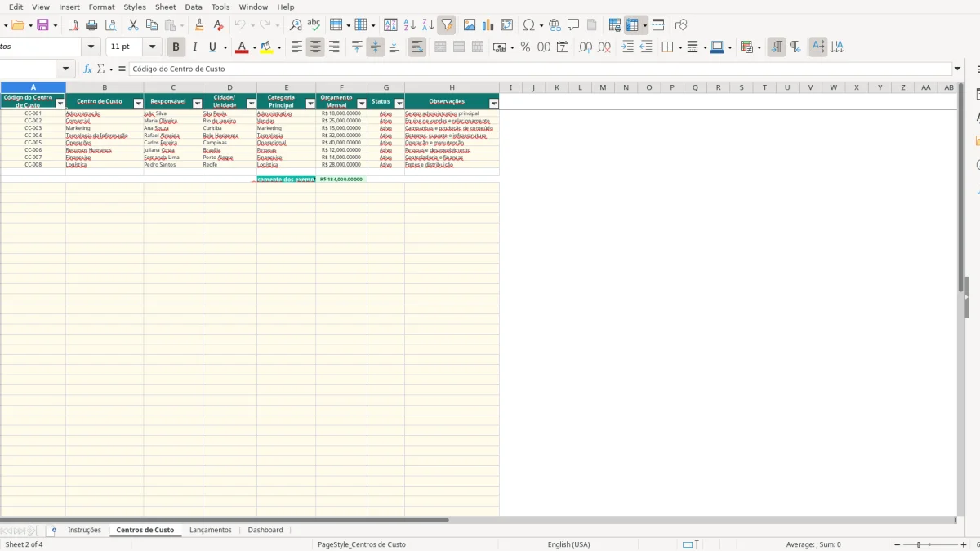
Task: Apply yellow highlighting color
Action: point(267,47)
